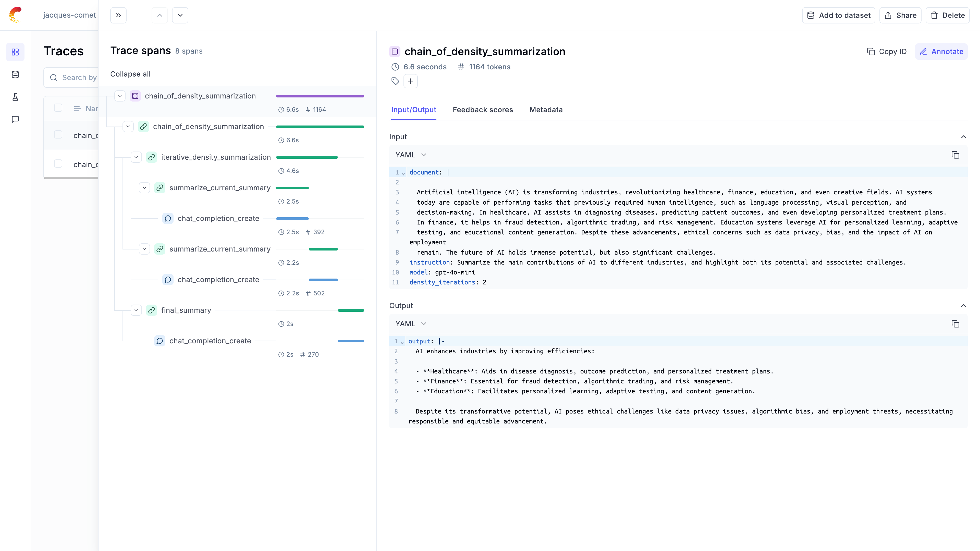Add a tag with the plus button
This screenshot has height=551, width=980.
point(410,81)
